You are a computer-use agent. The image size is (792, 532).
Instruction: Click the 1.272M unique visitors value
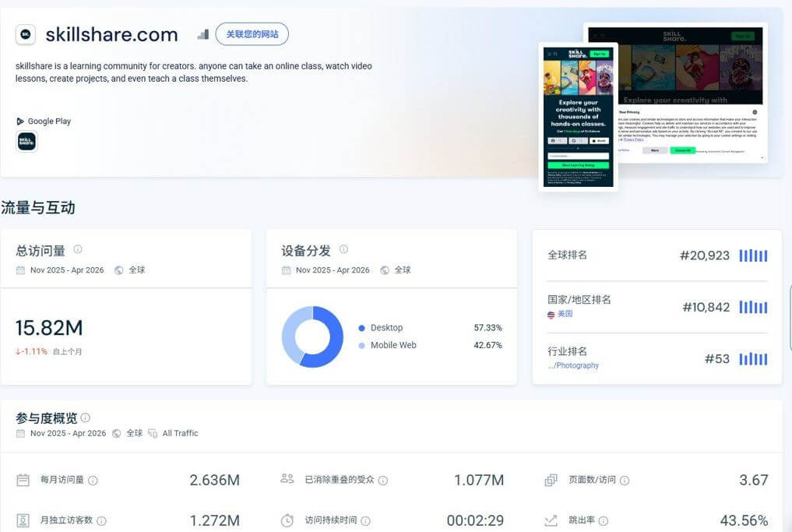pos(215,520)
